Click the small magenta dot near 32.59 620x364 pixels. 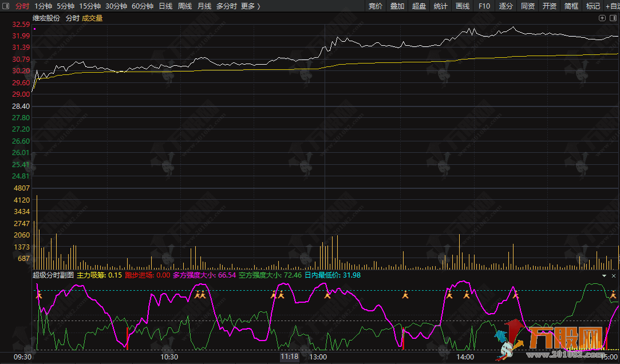tap(34, 29)
